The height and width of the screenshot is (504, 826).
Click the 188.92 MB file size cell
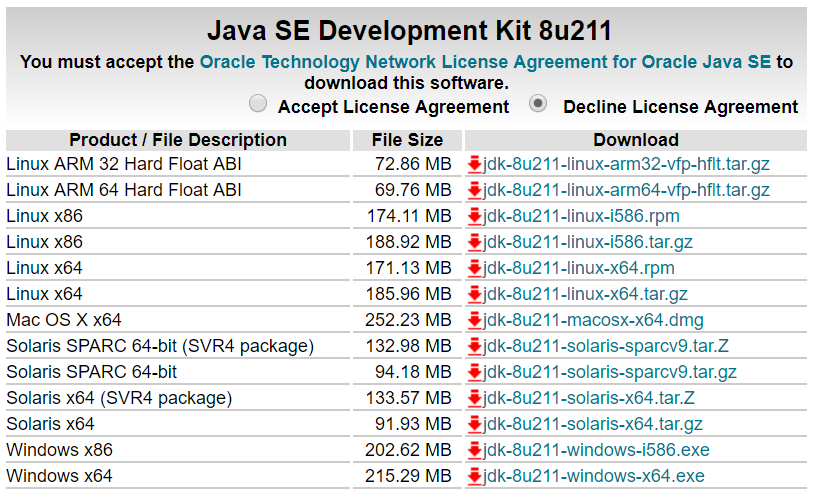pos(409,242)
